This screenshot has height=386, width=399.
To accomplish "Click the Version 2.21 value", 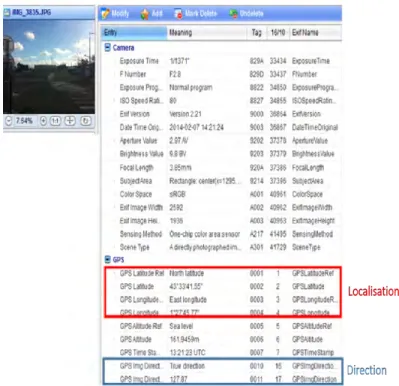I will click(185, 114).
